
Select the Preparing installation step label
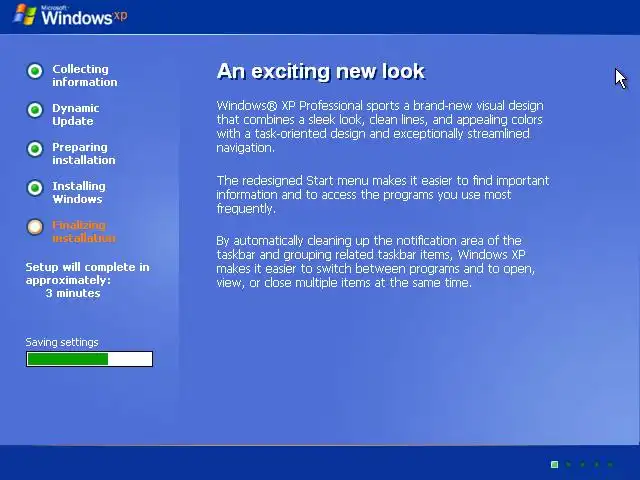click(x=84, y=153)
